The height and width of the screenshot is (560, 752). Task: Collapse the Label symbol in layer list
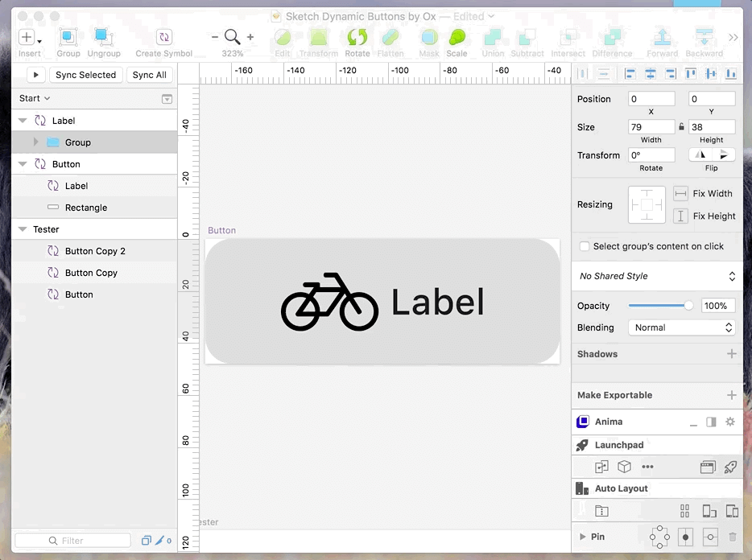click(23, 121)
